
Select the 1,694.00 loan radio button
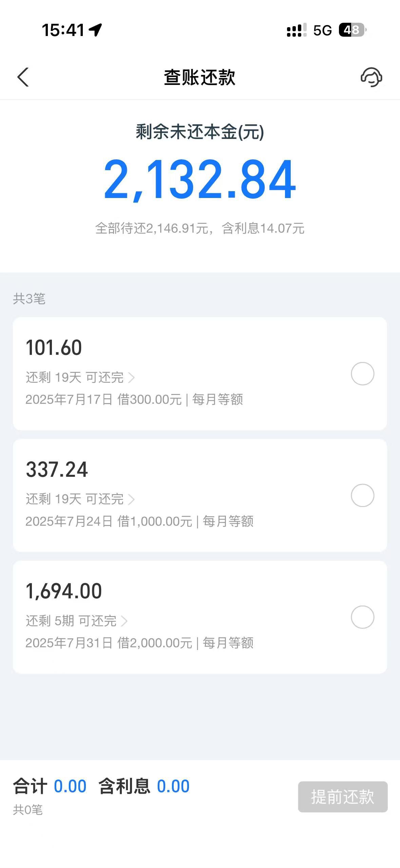pyautogui.click(x=362, y=617)
